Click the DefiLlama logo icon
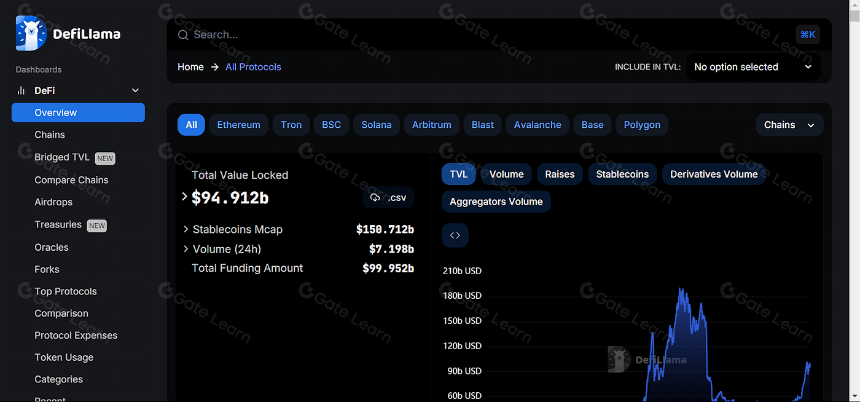The image size is (860, 402). tap(31, 33)
